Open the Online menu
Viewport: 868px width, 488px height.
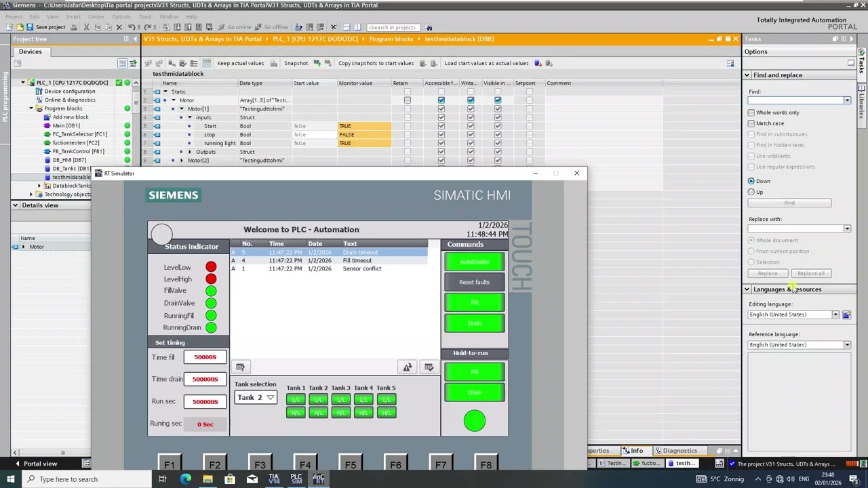pos(96,16)
